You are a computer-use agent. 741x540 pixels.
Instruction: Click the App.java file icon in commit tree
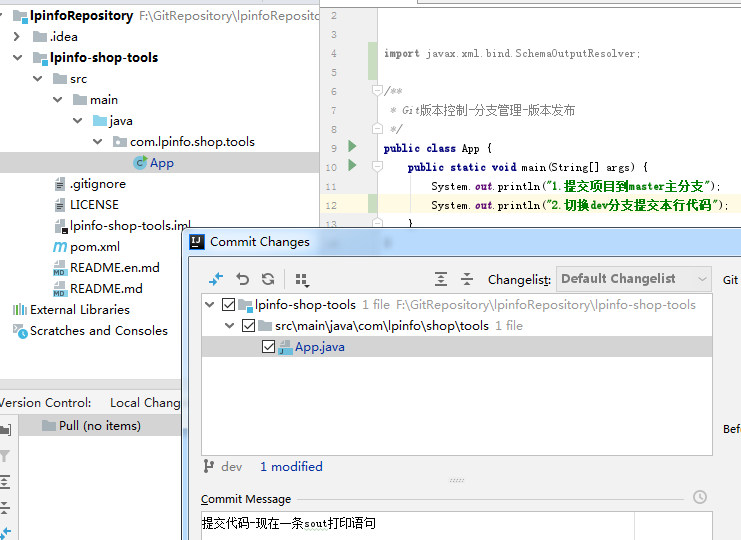point(285,347)
